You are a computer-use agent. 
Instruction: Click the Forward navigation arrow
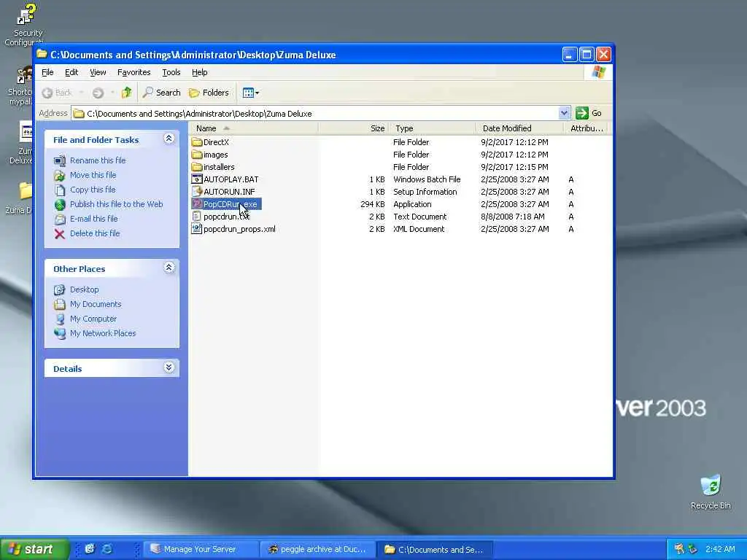click(98, 93)
